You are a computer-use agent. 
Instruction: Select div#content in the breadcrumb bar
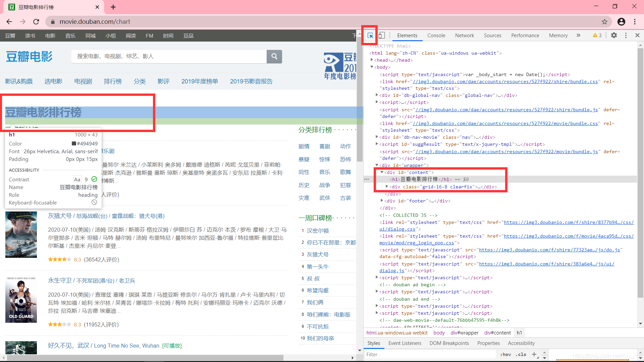coord(497,333)
